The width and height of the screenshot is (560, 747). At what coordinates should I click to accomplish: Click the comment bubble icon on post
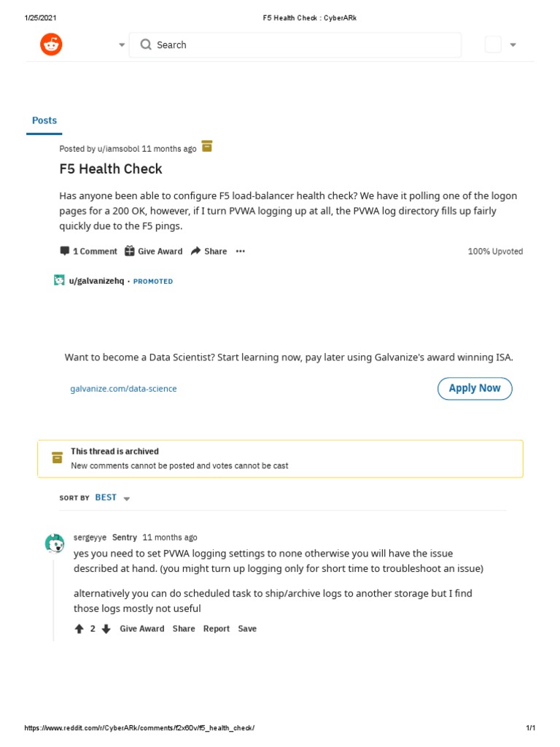click(65, 251)
